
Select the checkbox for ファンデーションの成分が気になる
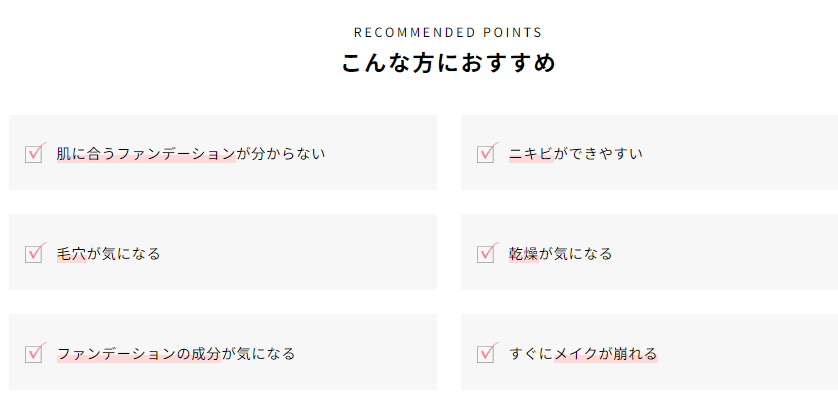[x=35, y=353]
